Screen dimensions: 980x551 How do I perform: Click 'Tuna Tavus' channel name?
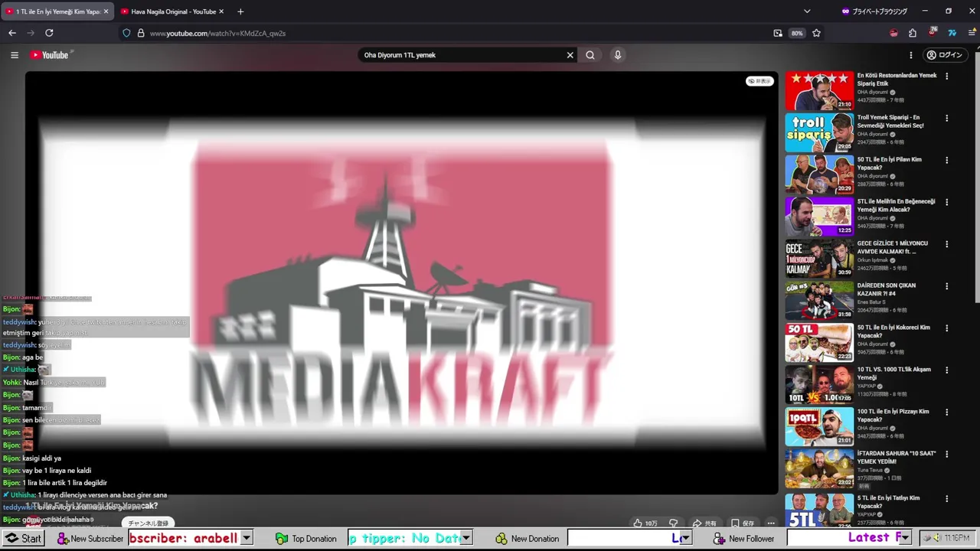point(870,469)
